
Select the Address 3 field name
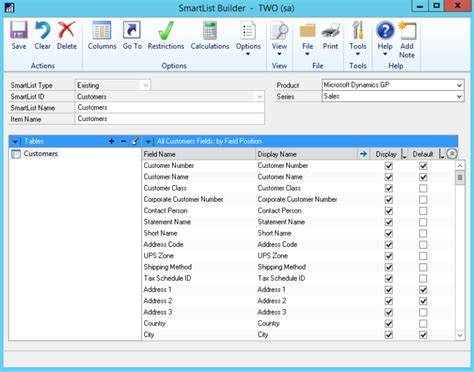tap(158, 312)
